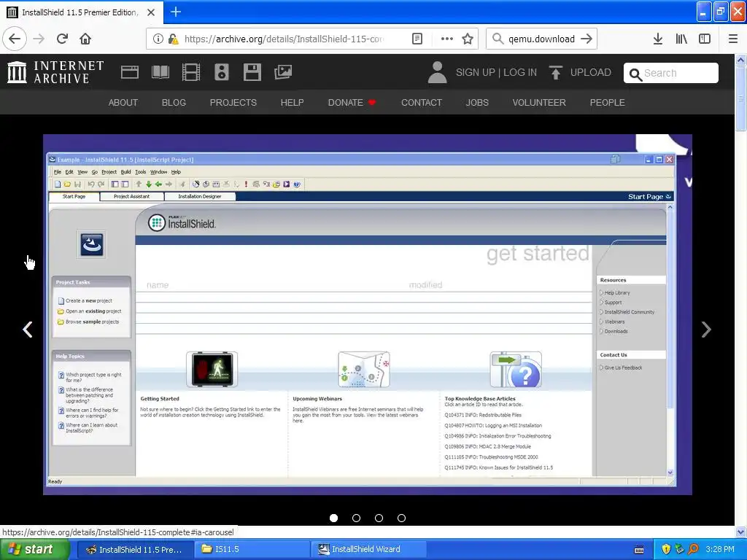Click the archive.org address bar URL
This screenshot has height=560, width=747.
coord(284,39)
